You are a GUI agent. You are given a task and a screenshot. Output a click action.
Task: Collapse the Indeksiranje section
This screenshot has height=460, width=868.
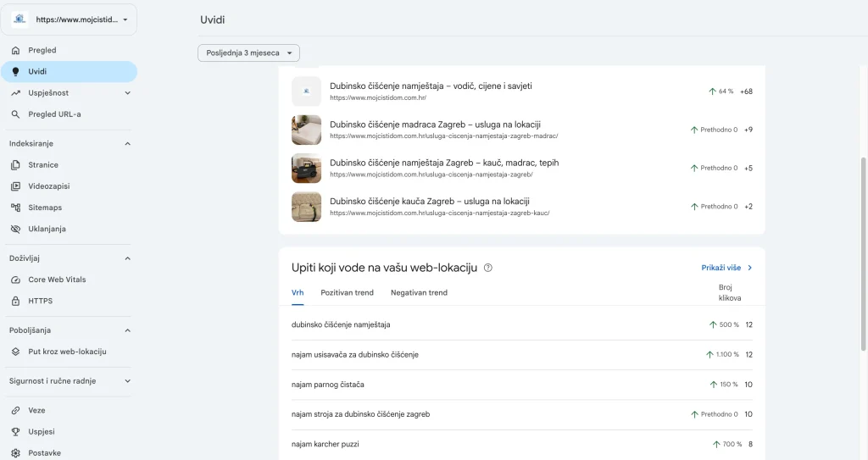(x=128, y=144)
